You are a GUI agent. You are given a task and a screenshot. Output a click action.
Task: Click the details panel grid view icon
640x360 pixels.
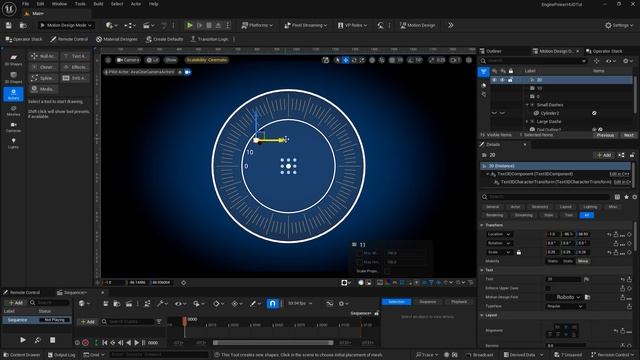(617, 197)
